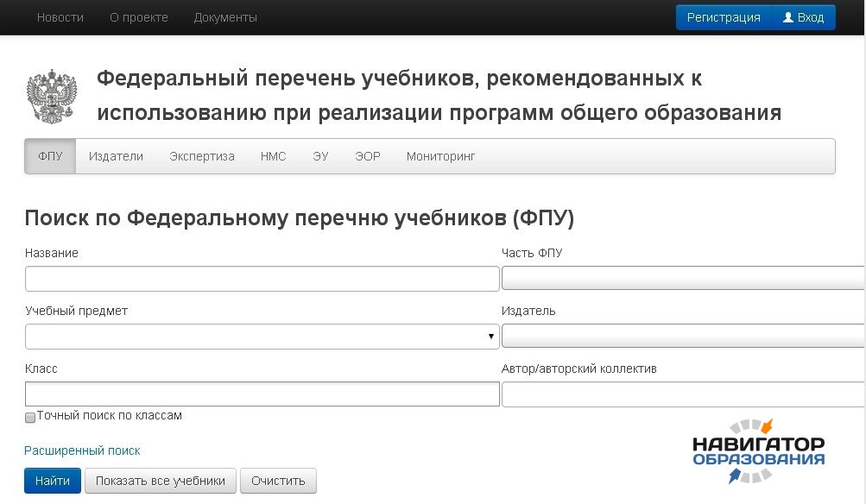The height and width of the screenshot is (504, 866).
Task: Click the user icon on Вход button
Action: [787, 17]
